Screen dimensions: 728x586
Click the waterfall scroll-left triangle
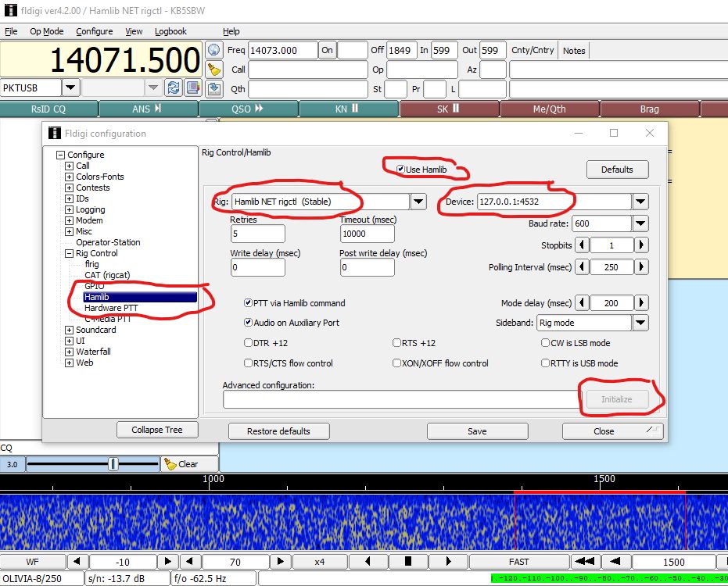tap(368, 562)
